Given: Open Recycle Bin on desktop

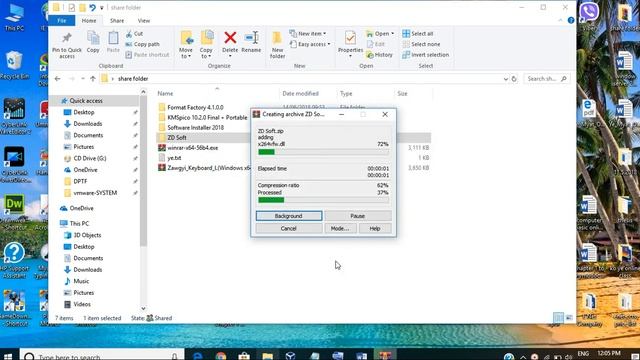Looking at the screenshot, I should point(14,65).
